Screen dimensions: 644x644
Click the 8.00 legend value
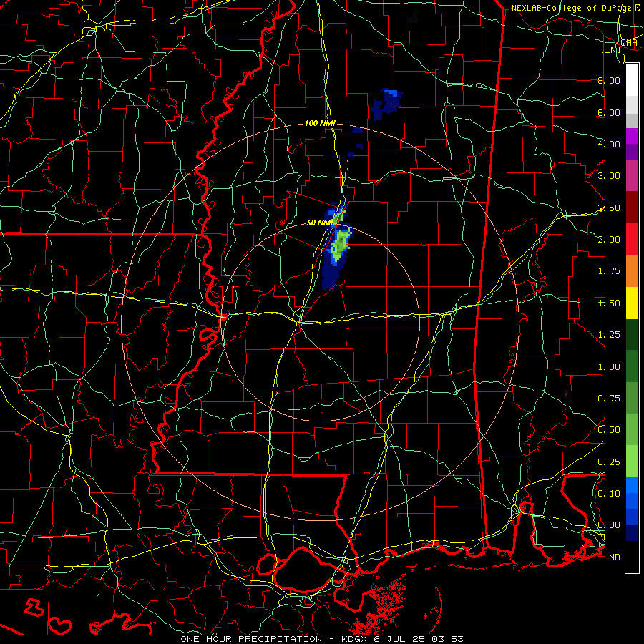(x=609, y=80)
